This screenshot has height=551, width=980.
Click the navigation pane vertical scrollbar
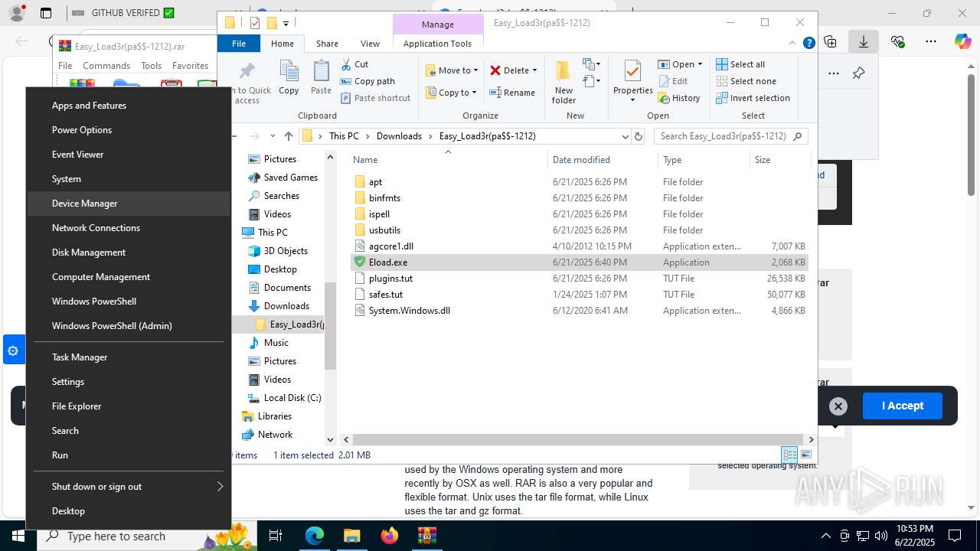coord(331,326)
